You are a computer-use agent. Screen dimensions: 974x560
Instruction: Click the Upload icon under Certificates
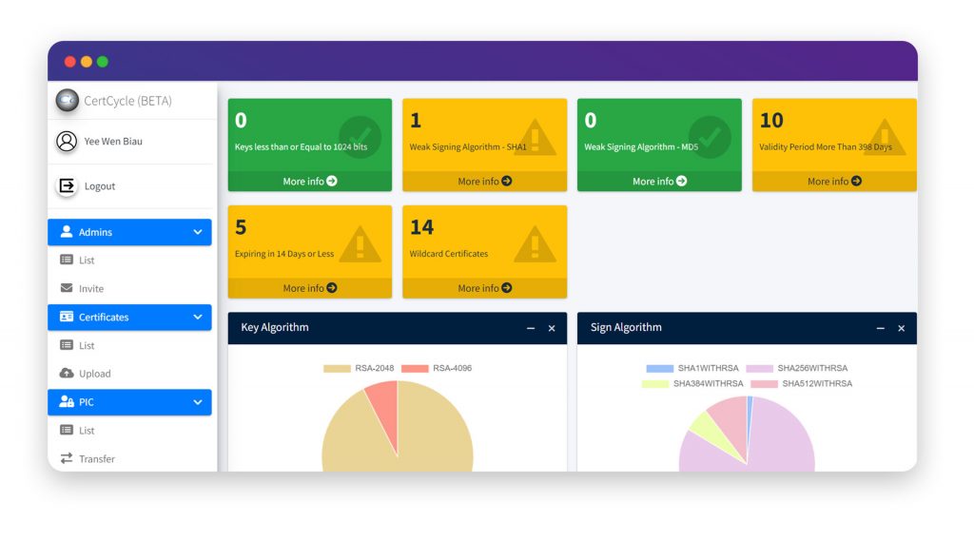[x=65, y=374]
